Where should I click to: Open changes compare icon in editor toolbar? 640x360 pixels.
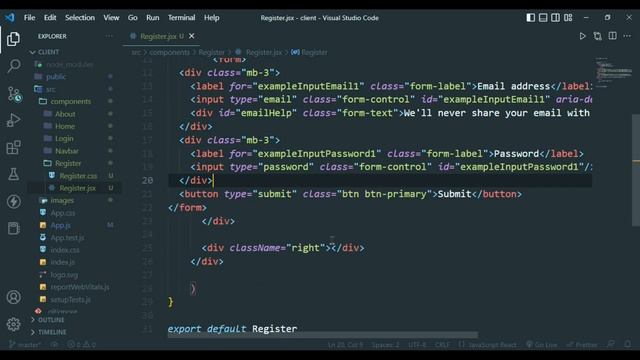click(598, 36)
